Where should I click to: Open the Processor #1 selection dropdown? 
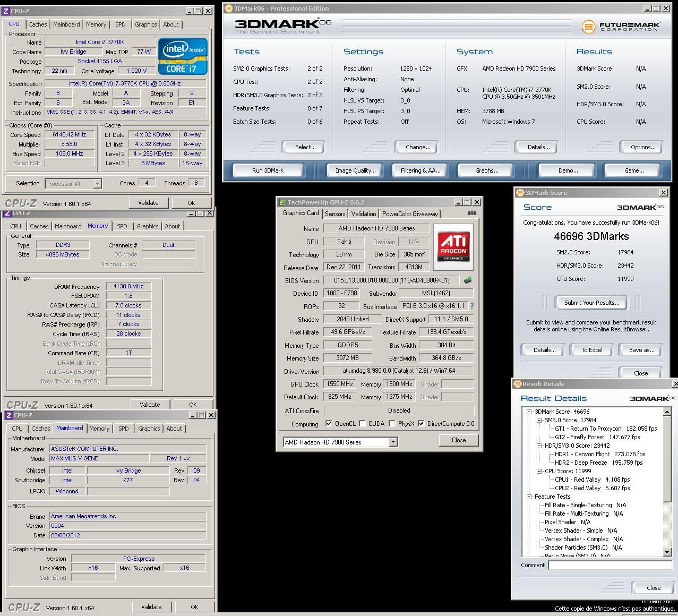pyautogui.click(x=97, y=184)
